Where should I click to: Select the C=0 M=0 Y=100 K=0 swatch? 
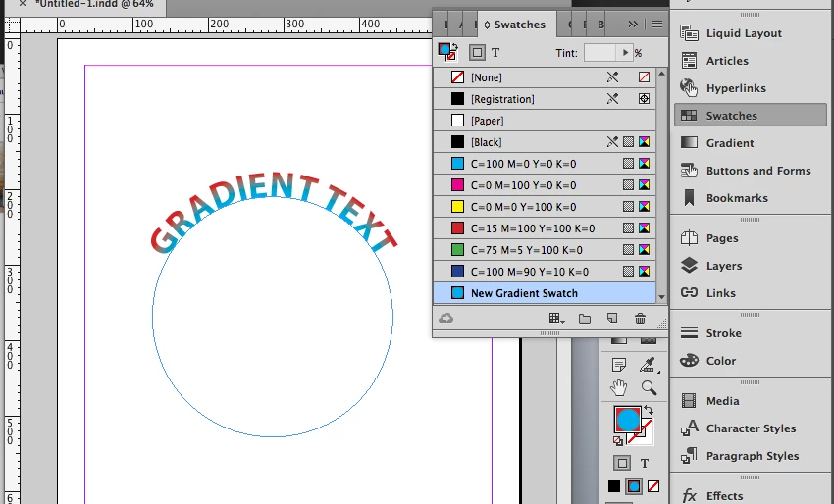[545, 207]
